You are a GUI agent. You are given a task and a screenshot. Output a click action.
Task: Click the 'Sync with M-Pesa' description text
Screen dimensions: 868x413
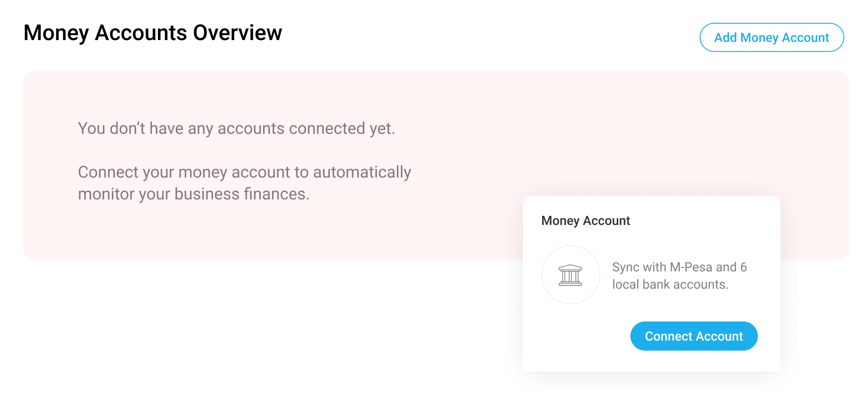(679, 275)
